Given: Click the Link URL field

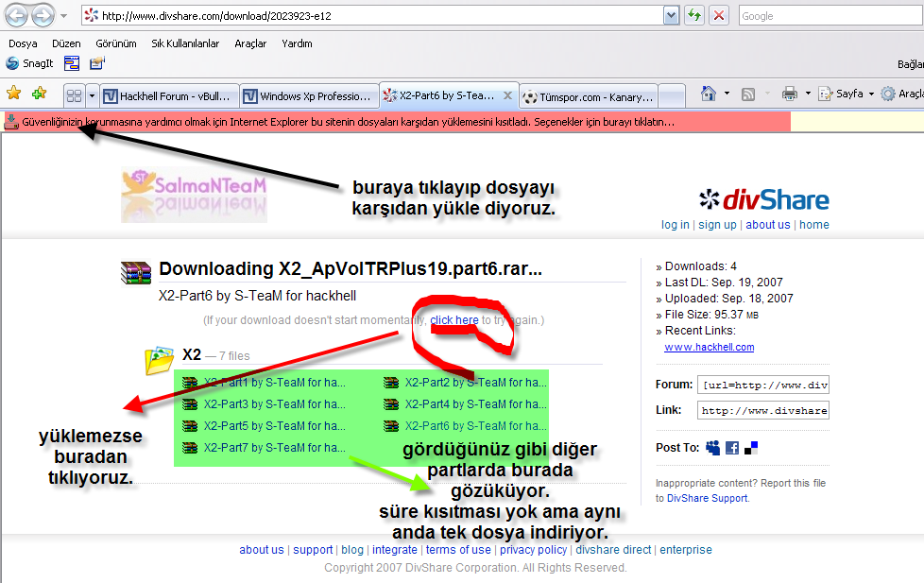Looking at the screenshot, I should click(763, 410).
